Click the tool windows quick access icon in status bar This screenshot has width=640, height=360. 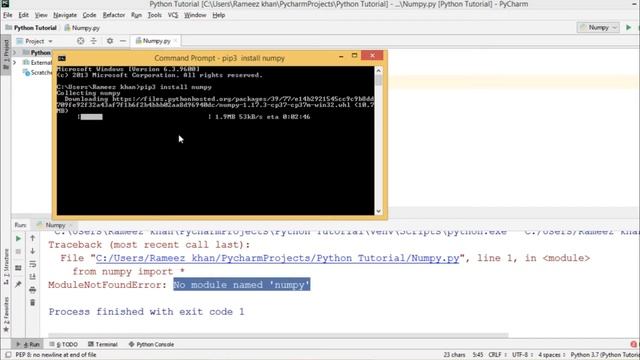click(7, 355)
